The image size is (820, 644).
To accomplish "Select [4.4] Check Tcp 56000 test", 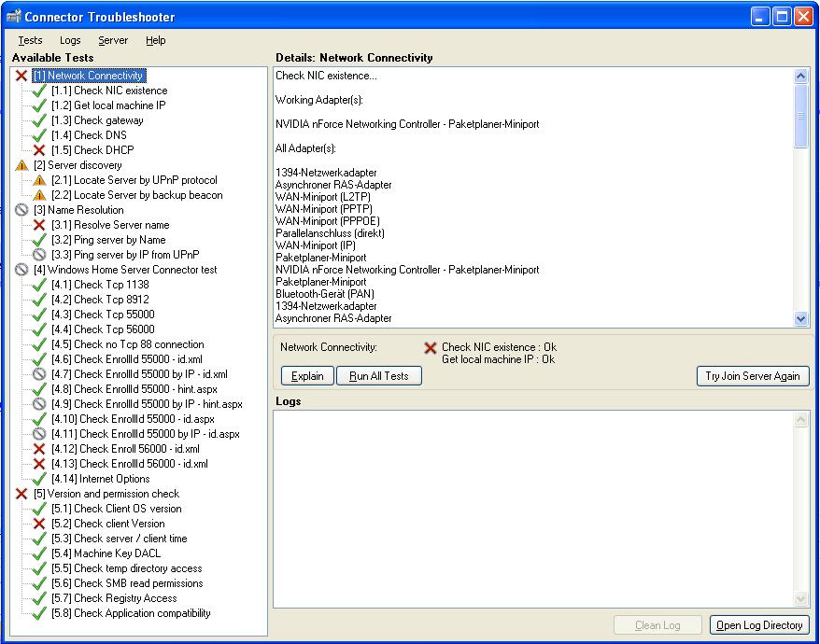I will click(103, 329).
